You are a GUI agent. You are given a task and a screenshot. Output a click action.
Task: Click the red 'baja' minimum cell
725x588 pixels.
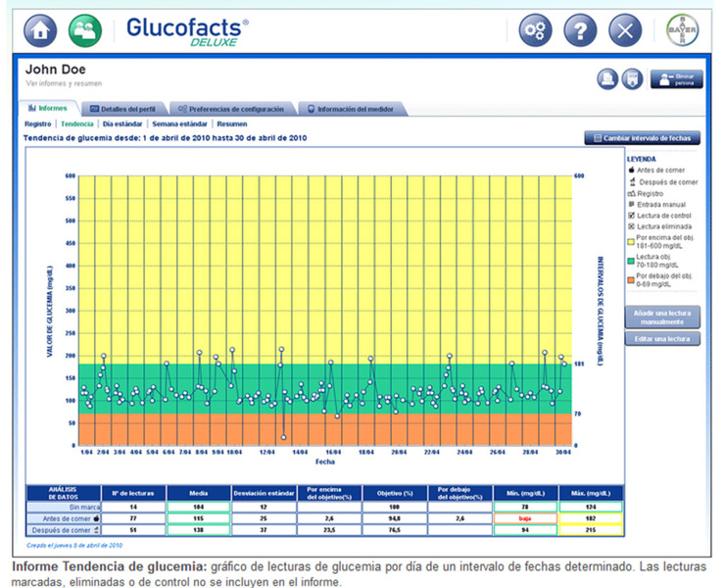click(525, 518)
